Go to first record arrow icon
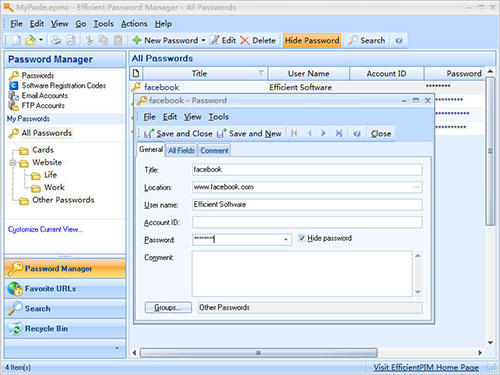Screen dimensions: 500x375 coord(294,133)
